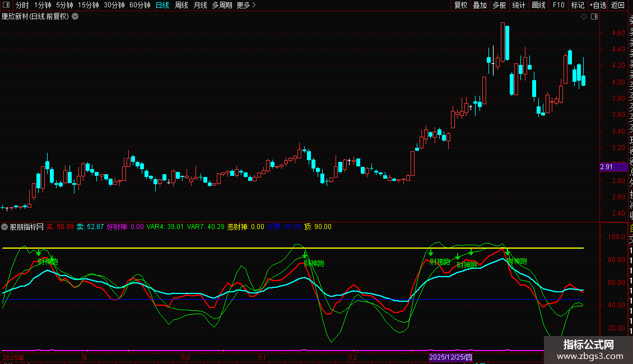Add stock via +自选 button
This screenshot has height=364, width=633.
[597, 5]
